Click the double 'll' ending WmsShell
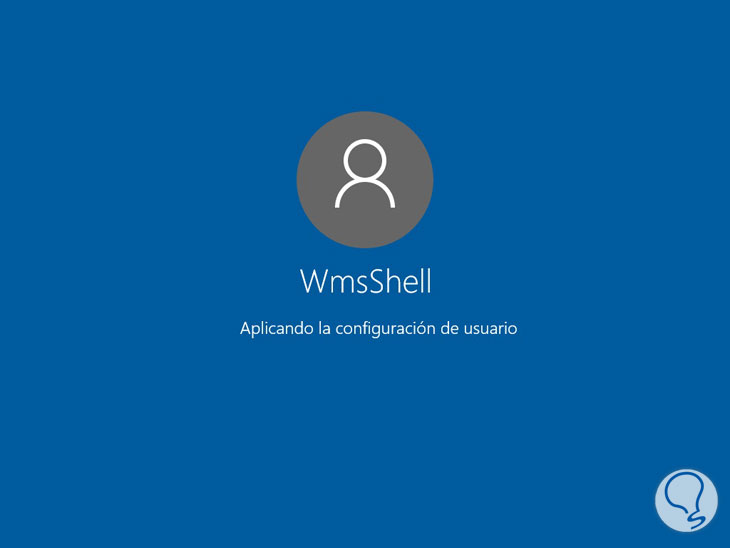Image resolution: width=730 pixels, height=548 pixels. [x=426, y=281]
